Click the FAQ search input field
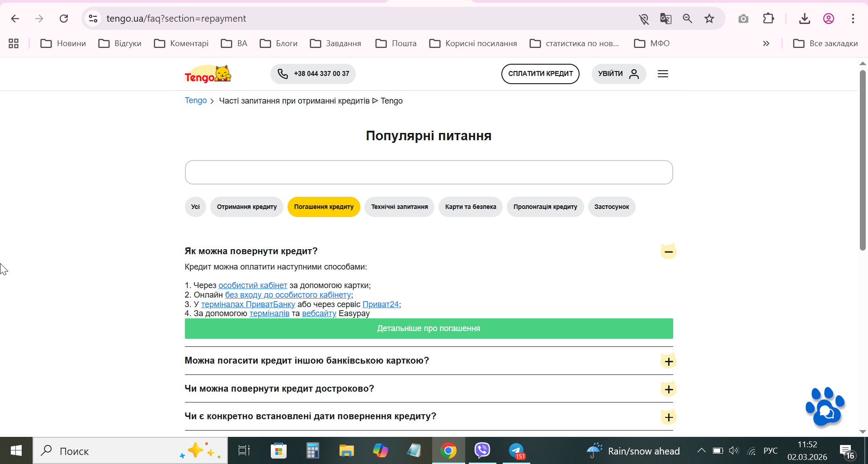The width and height of the screenshot is (868, 464). 429,172
